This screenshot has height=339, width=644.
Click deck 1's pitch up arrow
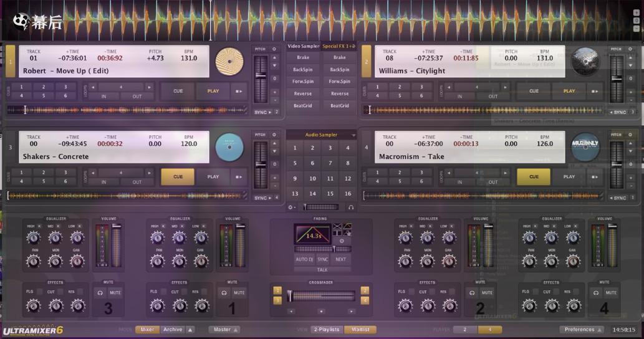pyautogui.click(x=274, y=58)
